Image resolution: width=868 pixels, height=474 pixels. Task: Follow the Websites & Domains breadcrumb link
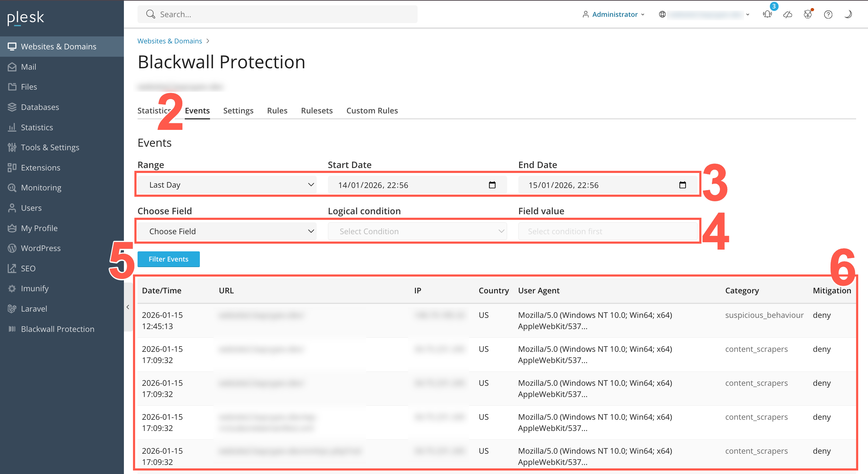[169, 41]
